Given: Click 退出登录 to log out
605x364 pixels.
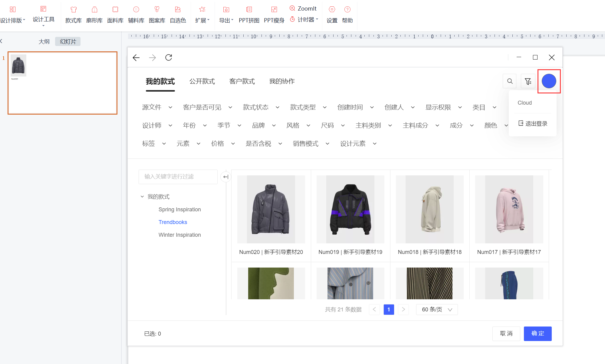Looking at the screenshot, I should tap(533, 123).
